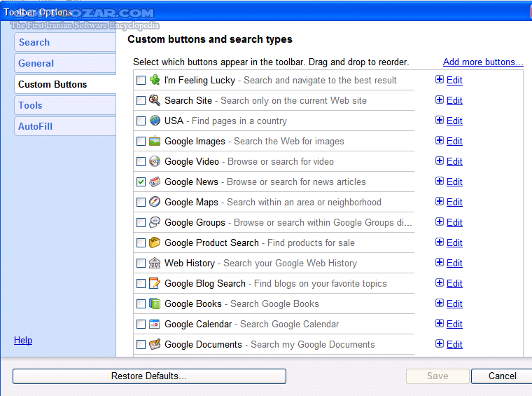Tick the Google Books checkbox
532x396 pixels.
coord(141,304)
